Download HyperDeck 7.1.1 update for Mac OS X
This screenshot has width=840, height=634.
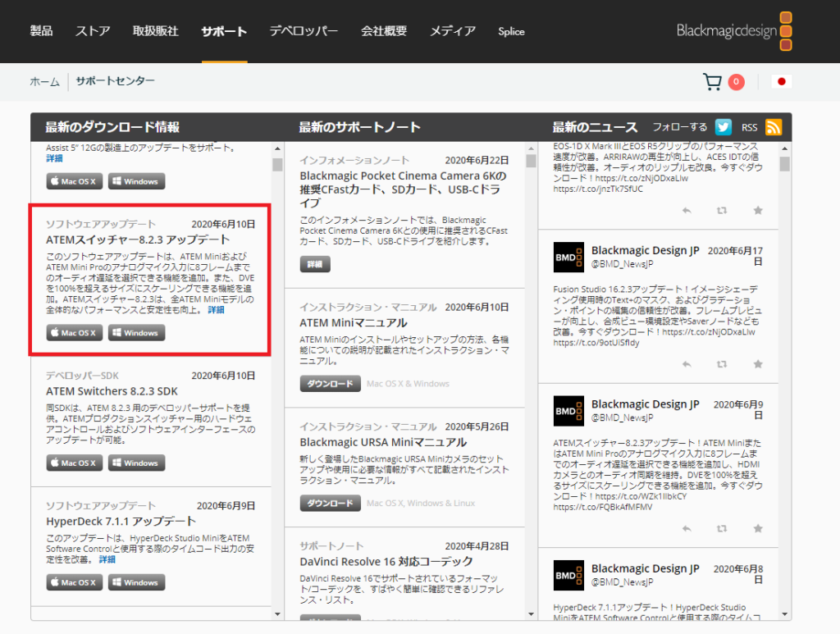coord(74,582)
